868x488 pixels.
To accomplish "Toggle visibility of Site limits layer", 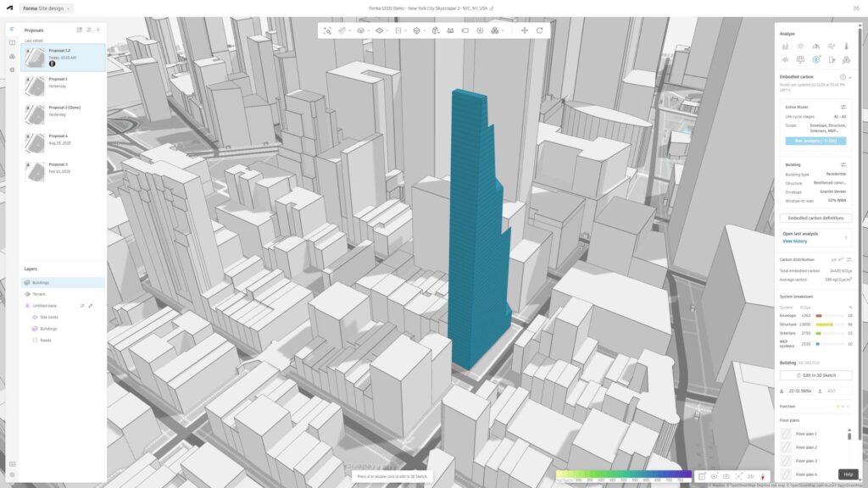I will [x=35, y=317].
